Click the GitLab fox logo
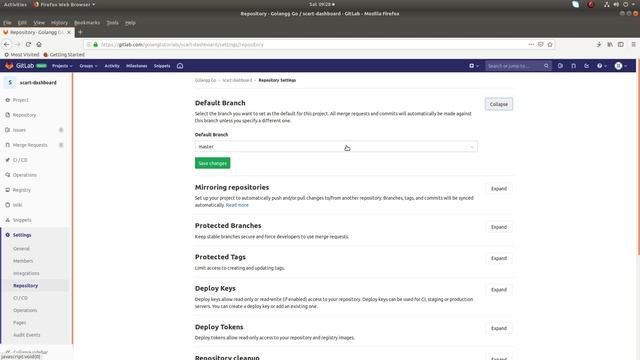640x360 pixels. (9, 66)
